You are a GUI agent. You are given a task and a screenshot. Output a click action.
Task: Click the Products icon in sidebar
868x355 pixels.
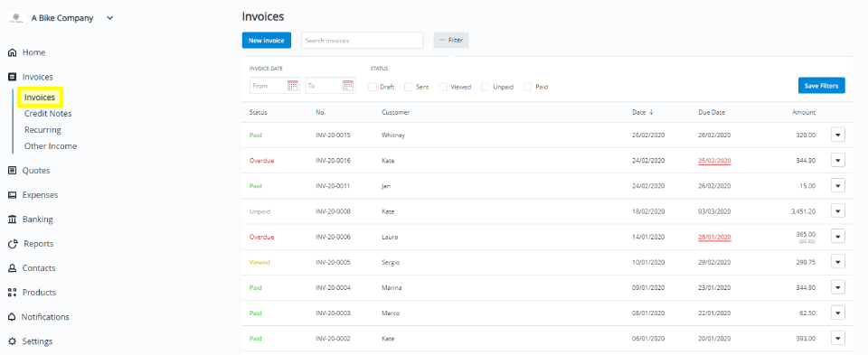[x=12, y=293]
